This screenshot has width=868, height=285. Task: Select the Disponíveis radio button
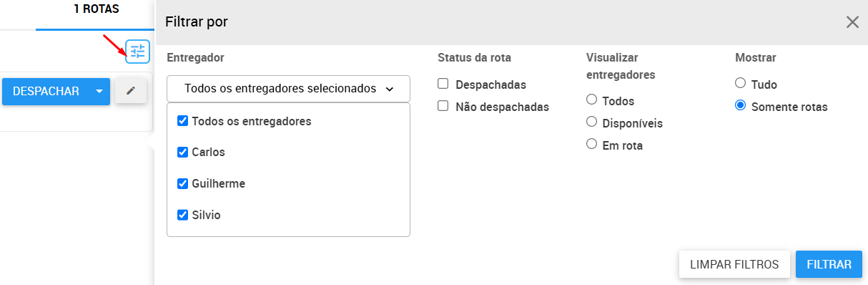pos(591,122)
